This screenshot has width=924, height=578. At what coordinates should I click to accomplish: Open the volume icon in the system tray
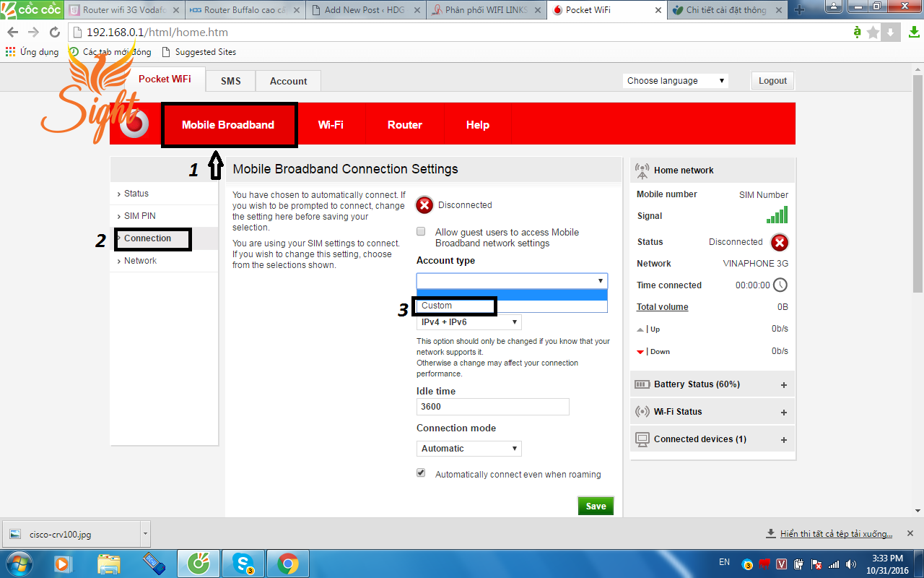point(850,562)
